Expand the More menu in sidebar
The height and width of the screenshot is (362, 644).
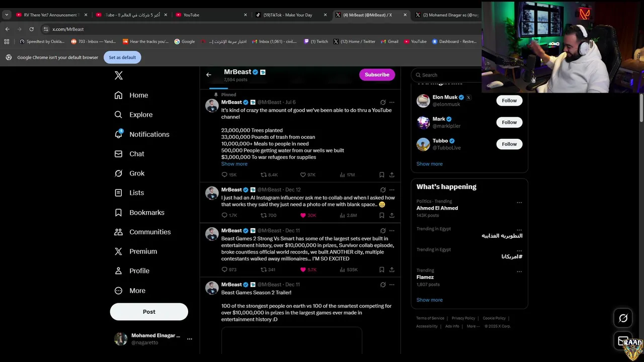coord(130,291)
